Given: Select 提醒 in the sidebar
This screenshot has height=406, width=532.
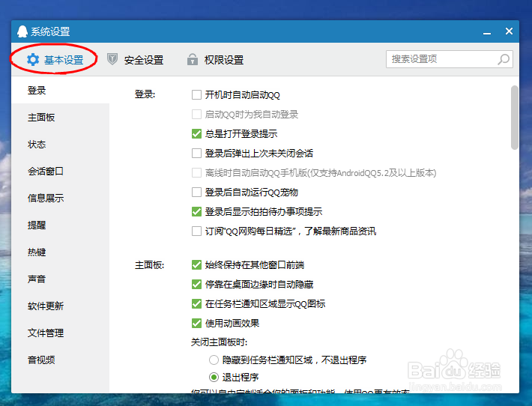Looking at the screenshot, I should pyautogui.click(x=61, y=225).
